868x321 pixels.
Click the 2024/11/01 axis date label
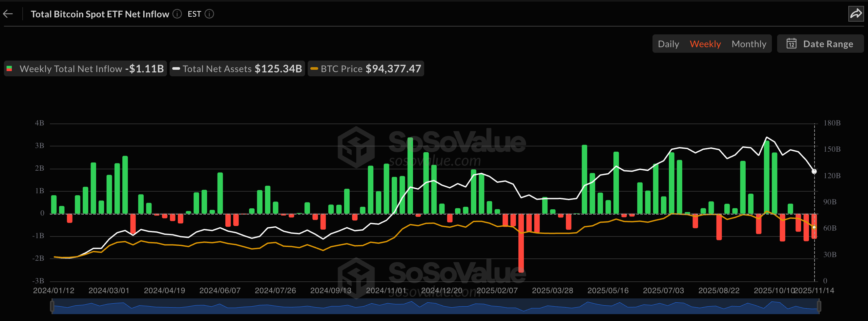386,290
